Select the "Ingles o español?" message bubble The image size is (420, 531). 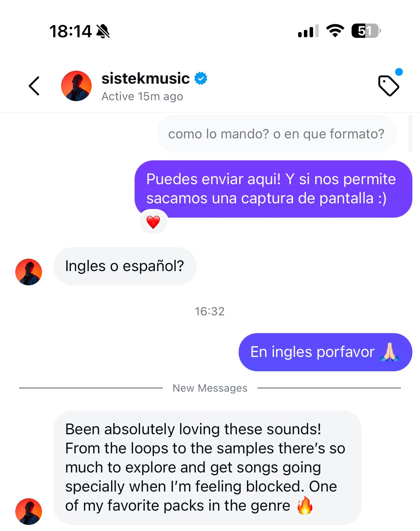point(125,266)
